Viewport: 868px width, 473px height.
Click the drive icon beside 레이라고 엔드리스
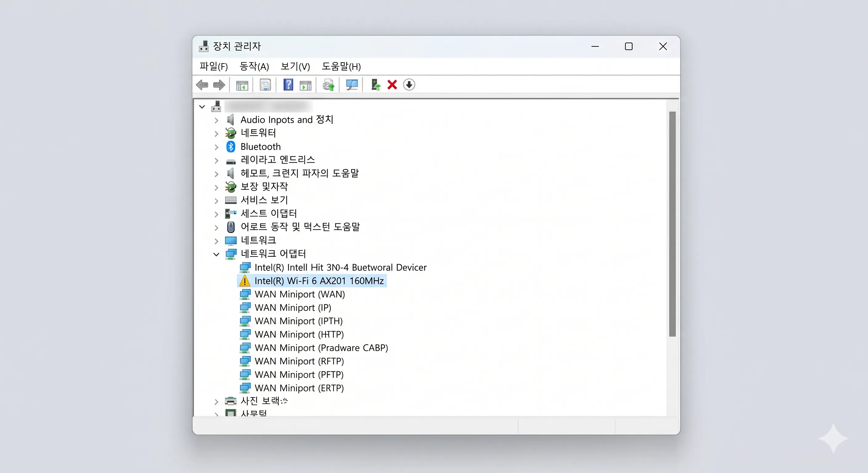point(231,161)
